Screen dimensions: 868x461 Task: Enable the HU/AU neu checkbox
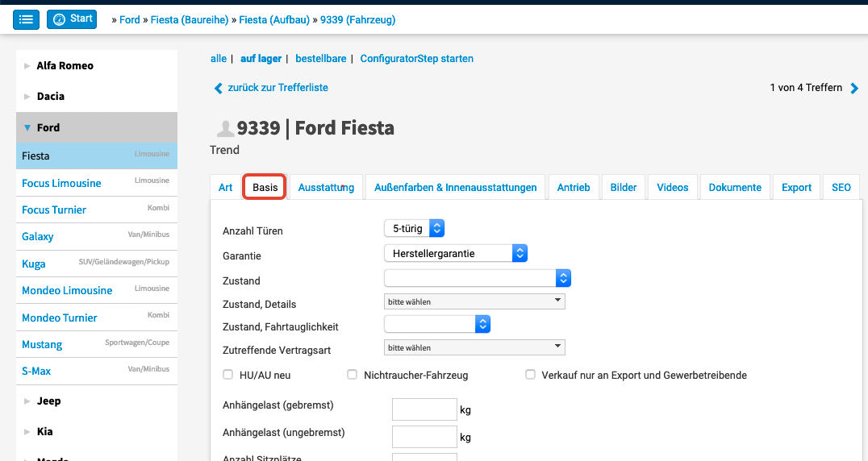pyautogui.click(x=227, y=375)
